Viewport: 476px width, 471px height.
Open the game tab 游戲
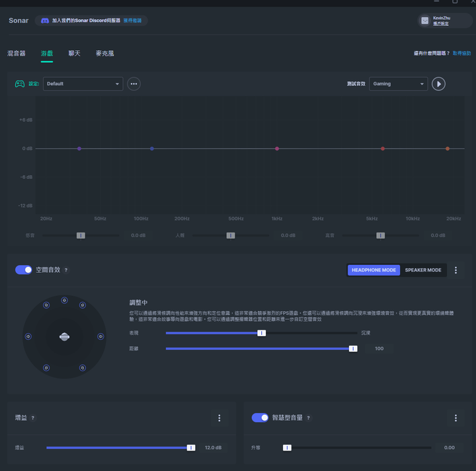point(47,54)
